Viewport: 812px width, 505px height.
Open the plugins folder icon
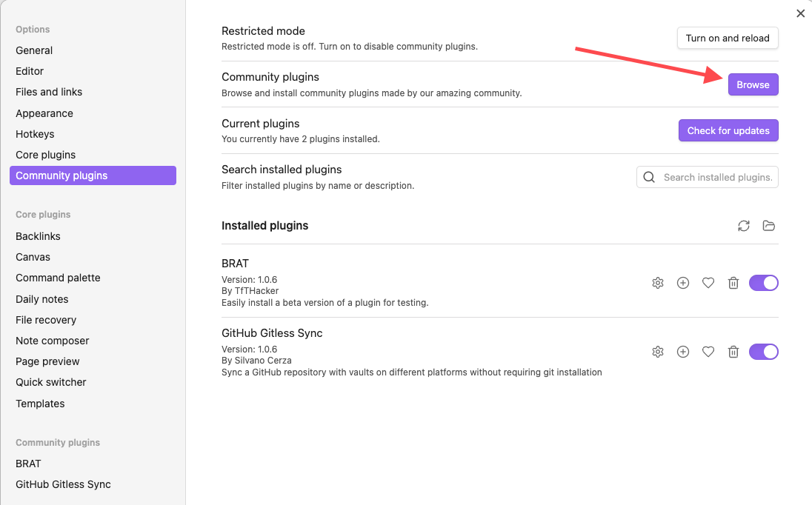click(769, 226)
